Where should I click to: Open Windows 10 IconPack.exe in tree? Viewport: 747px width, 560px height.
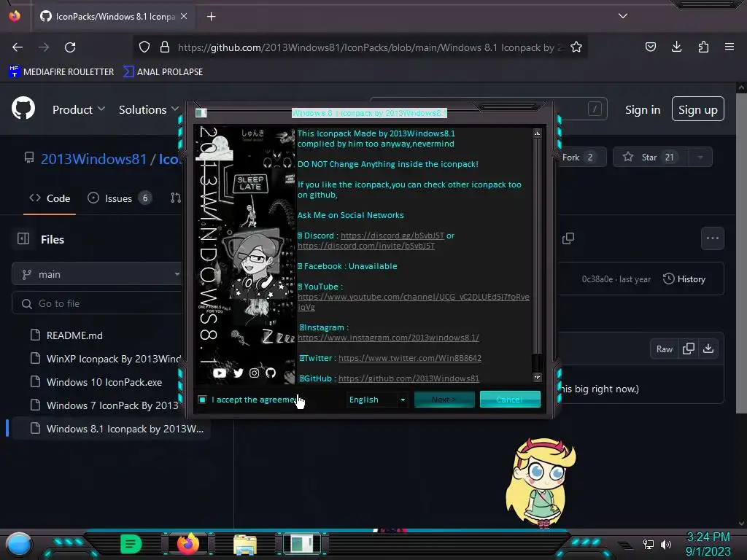[x=104, y=382]
